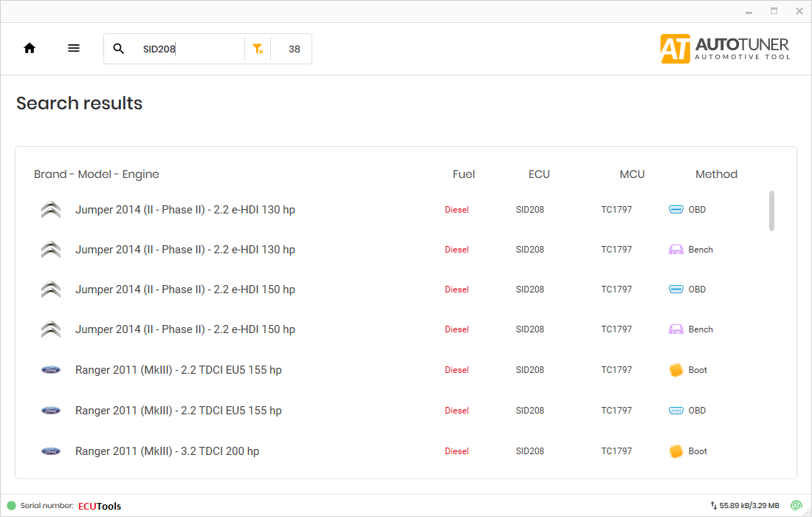This screenshot has height=517, width=812.
Task: Click into the SID208 search field
Action: [188, 49]
